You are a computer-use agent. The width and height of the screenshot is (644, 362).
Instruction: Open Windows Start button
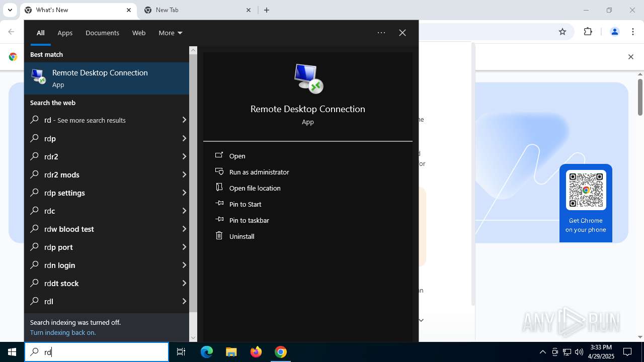(12, 352)
